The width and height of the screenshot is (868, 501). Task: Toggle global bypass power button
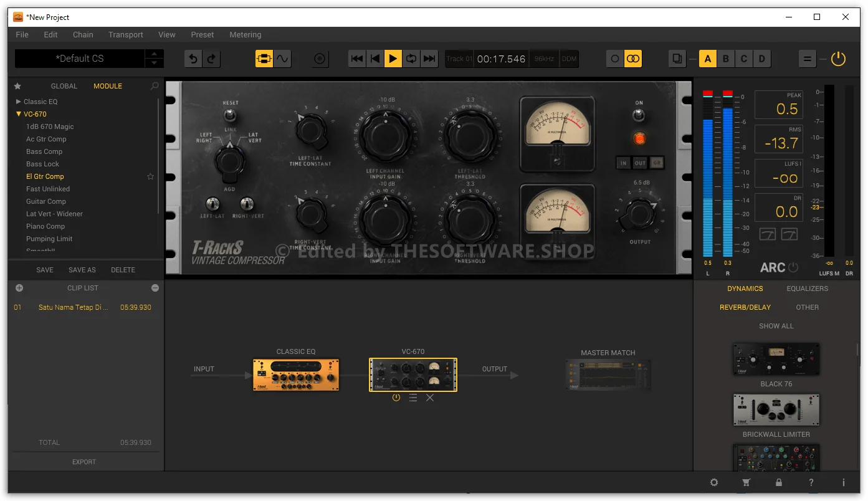838,59
